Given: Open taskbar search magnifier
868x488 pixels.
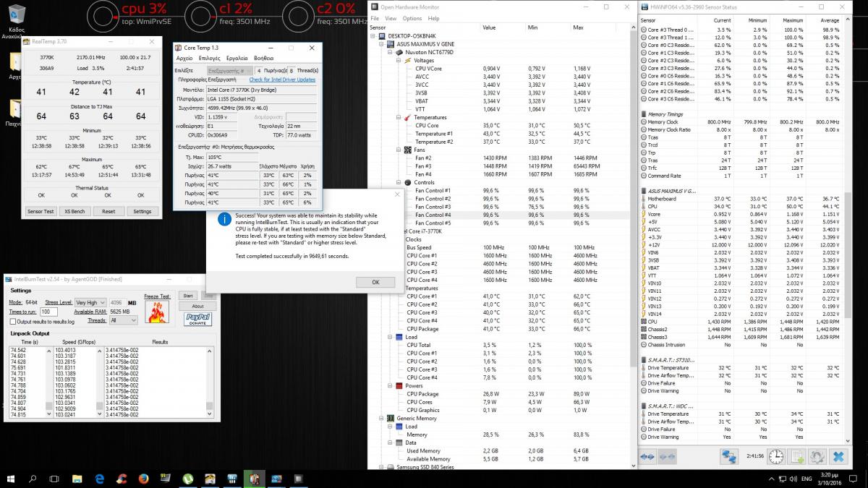Looking at the screenshot, I should (33, 479).
